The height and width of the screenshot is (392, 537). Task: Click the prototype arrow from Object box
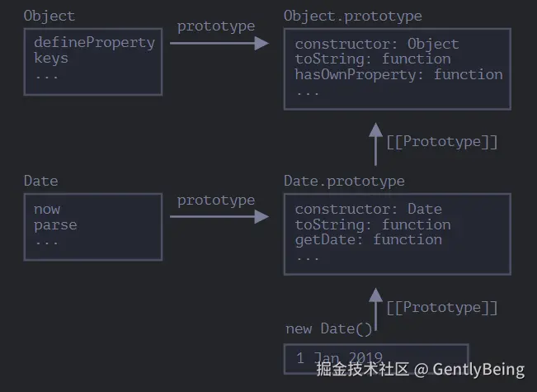tap(219, 44)
